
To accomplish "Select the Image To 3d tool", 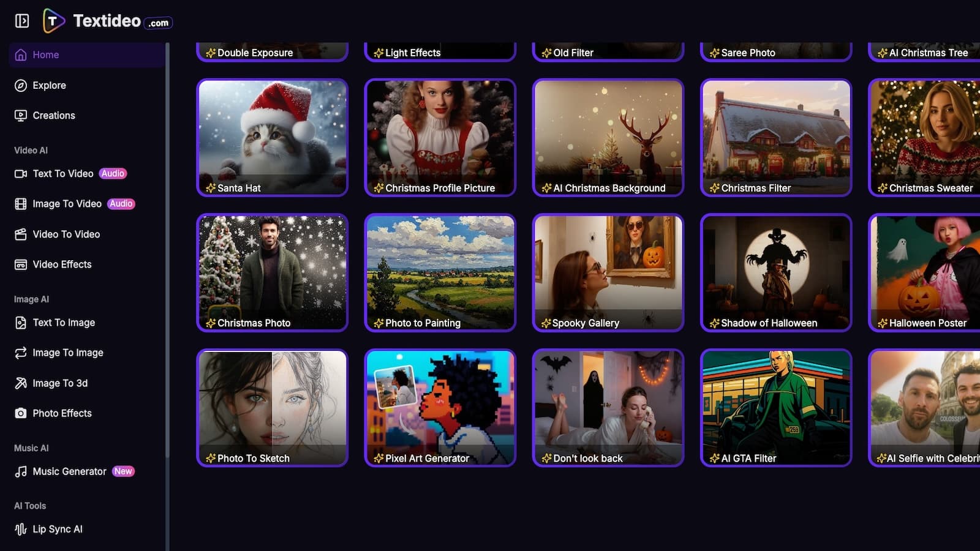I will 63,383.
